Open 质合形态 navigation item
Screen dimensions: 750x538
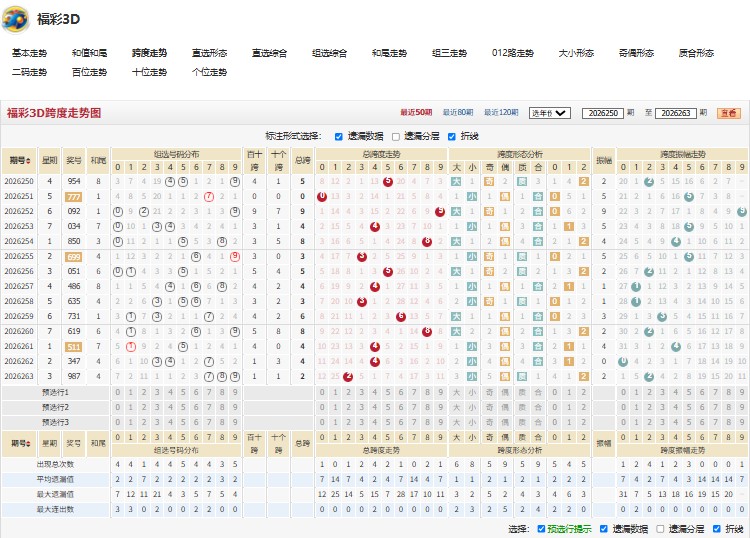click(x=696, y=53)
